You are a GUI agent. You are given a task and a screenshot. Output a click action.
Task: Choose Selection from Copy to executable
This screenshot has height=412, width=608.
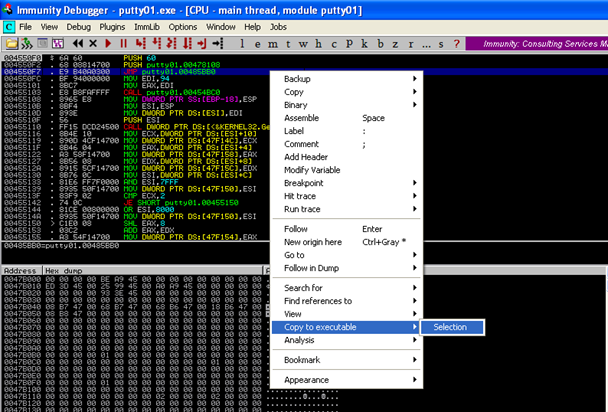pos(451,327)
